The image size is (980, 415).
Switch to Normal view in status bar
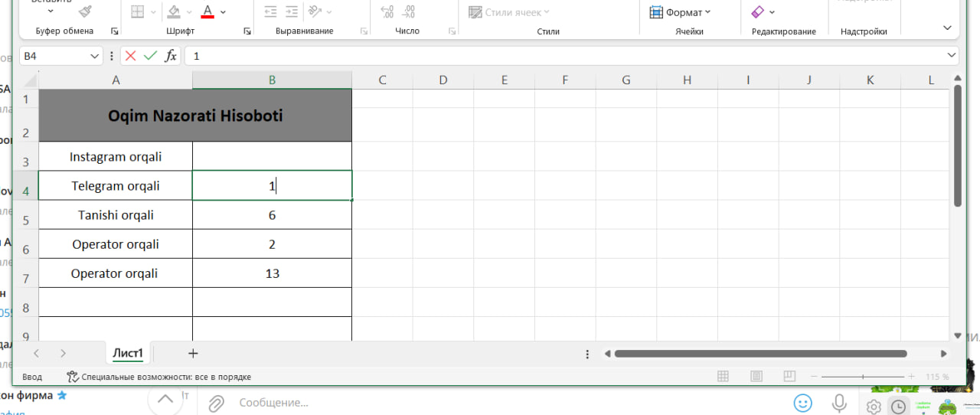(723, 377)
